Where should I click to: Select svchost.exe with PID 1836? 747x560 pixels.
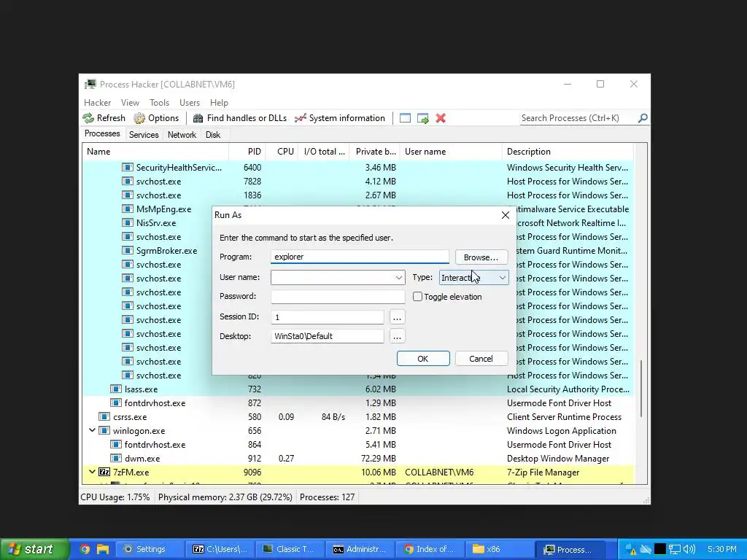coord(358,195)
